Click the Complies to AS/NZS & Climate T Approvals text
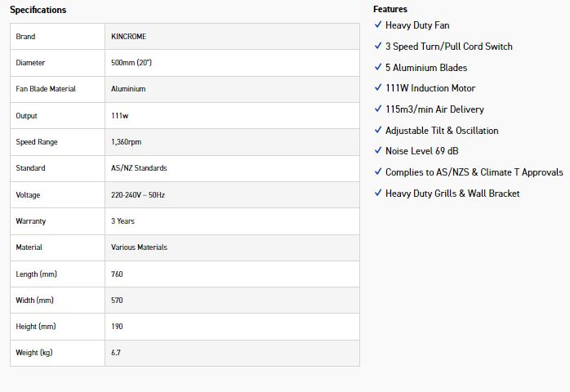 click(474, 172)
